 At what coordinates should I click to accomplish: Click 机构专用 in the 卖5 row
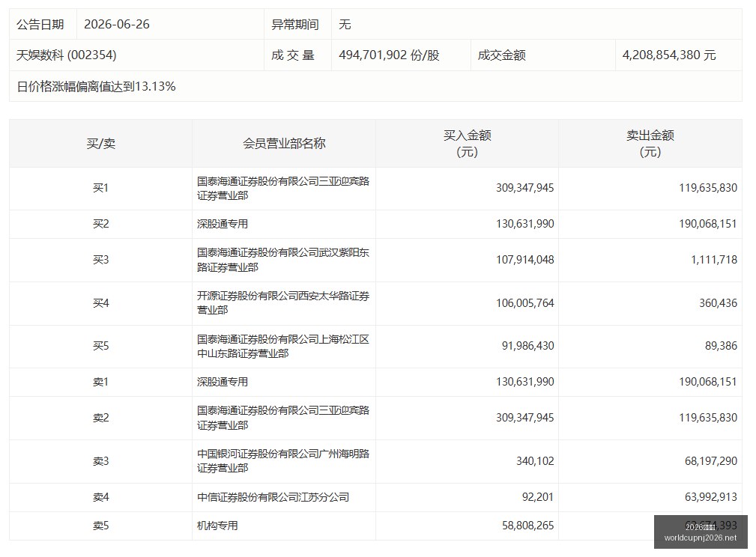click(x=217, y=526)
